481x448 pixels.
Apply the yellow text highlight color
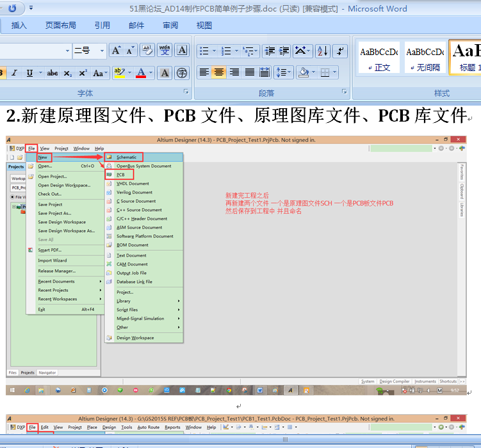119,73
